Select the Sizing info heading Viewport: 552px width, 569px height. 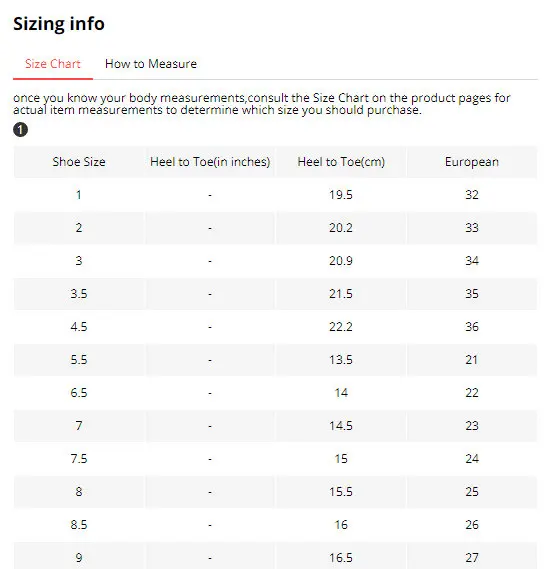pos(59,24)
